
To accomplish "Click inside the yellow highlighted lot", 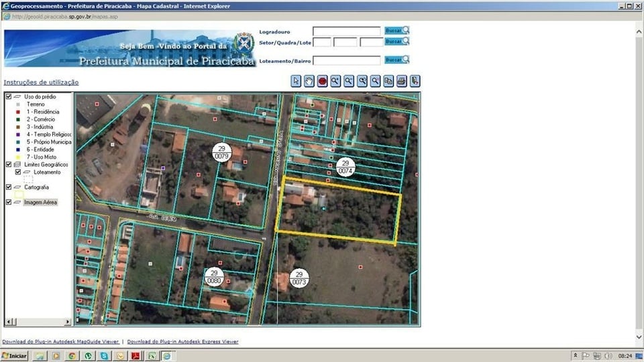I will click(x=339, y=212).
